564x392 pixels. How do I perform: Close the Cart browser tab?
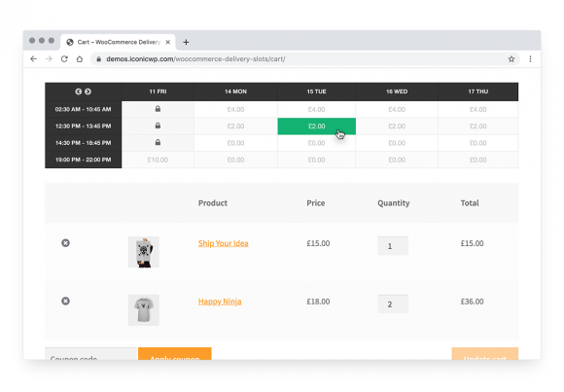click(x=167, y=42)
